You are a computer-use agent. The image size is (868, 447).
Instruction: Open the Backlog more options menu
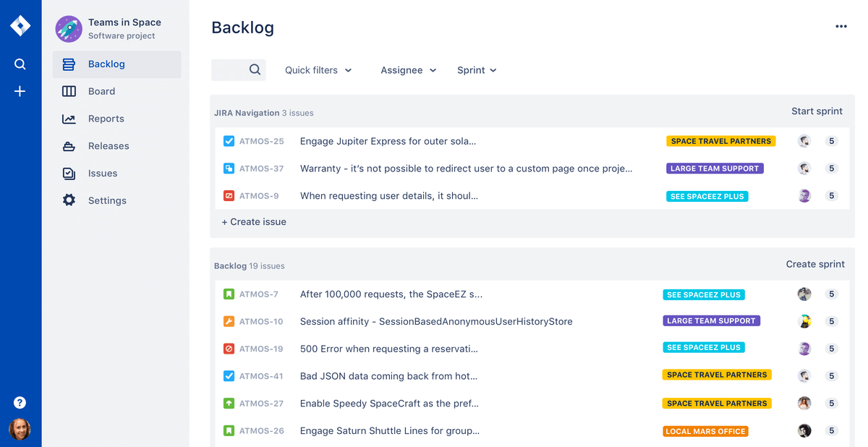841,26
